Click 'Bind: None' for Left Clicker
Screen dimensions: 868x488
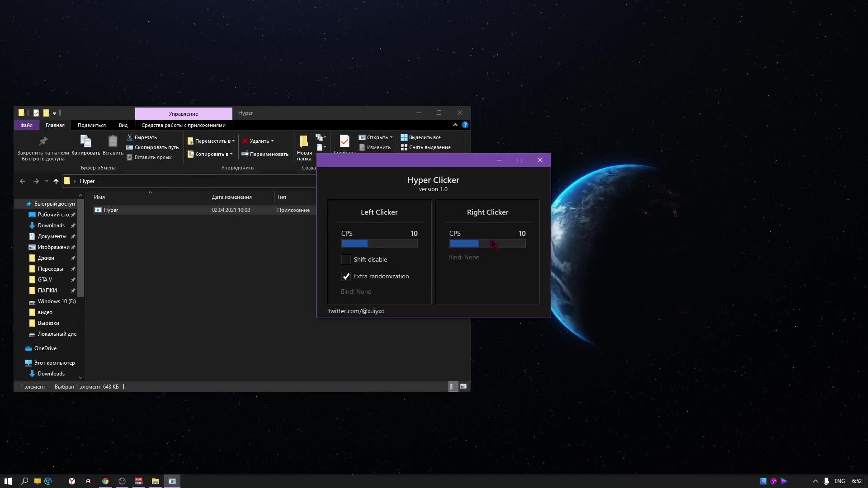[x=356, y=291]
